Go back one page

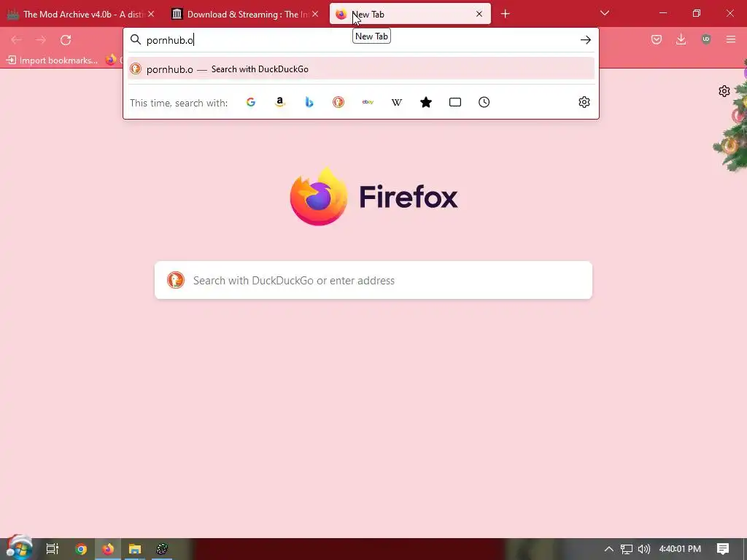(16, 40)
